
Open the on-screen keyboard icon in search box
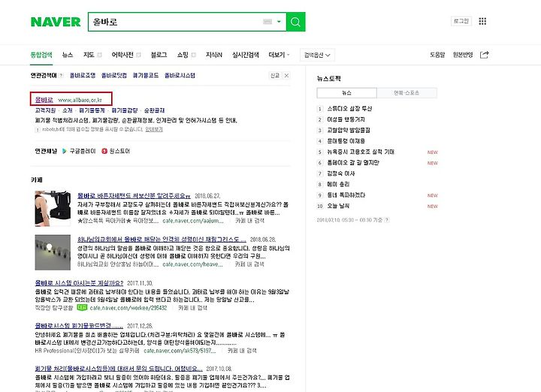(x=267, y=22)
